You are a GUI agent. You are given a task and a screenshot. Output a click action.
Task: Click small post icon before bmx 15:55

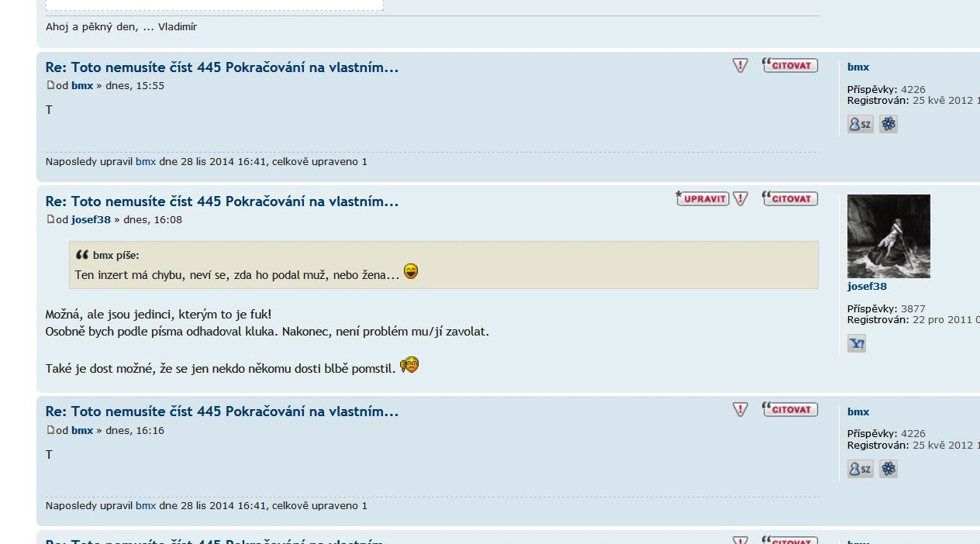point(50,85)
